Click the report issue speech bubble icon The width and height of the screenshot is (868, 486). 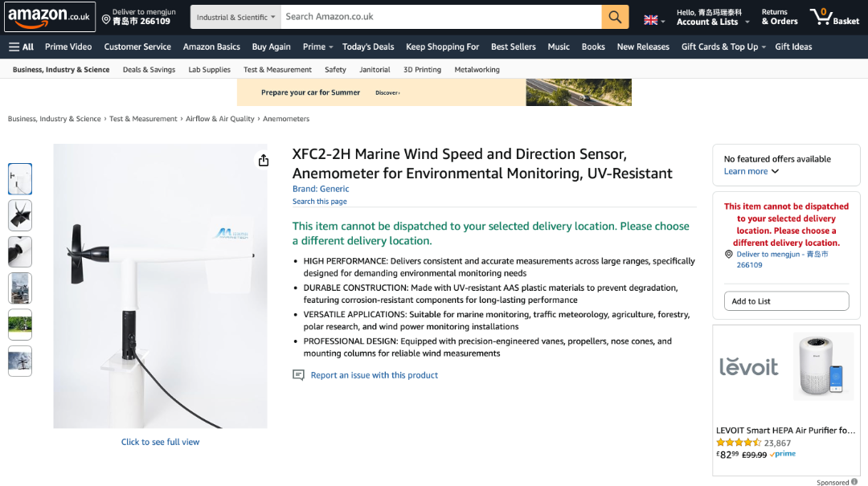pyautogui.click(x=298, y=375)
